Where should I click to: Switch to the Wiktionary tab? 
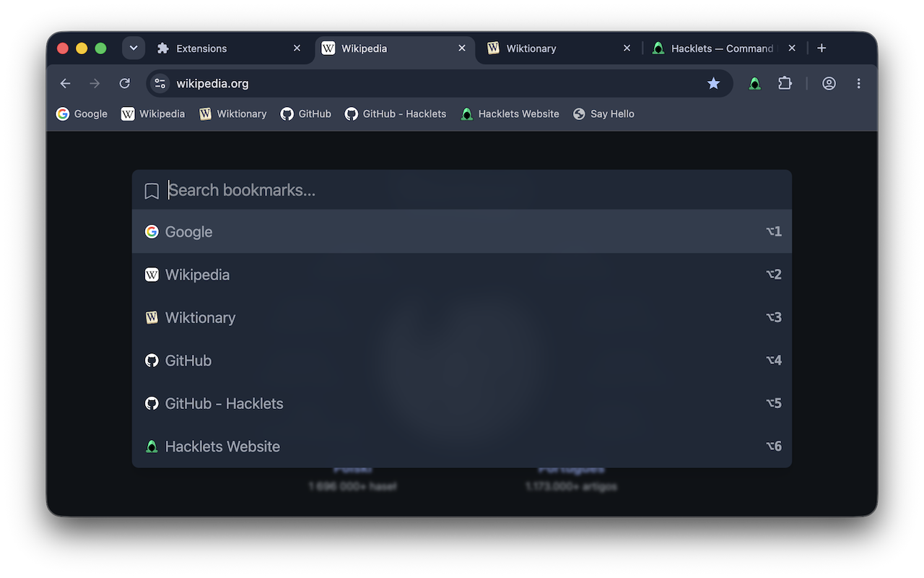click(x=559, y=48)
